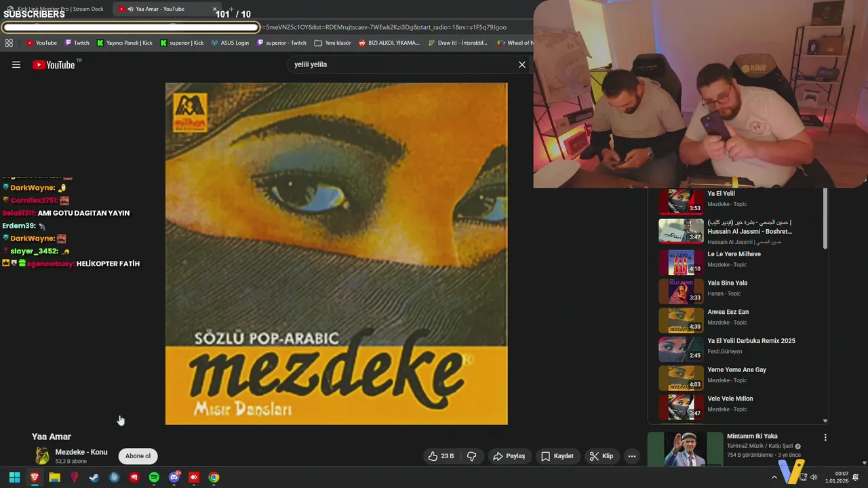Share the video with Paylaş

(509, 456)
